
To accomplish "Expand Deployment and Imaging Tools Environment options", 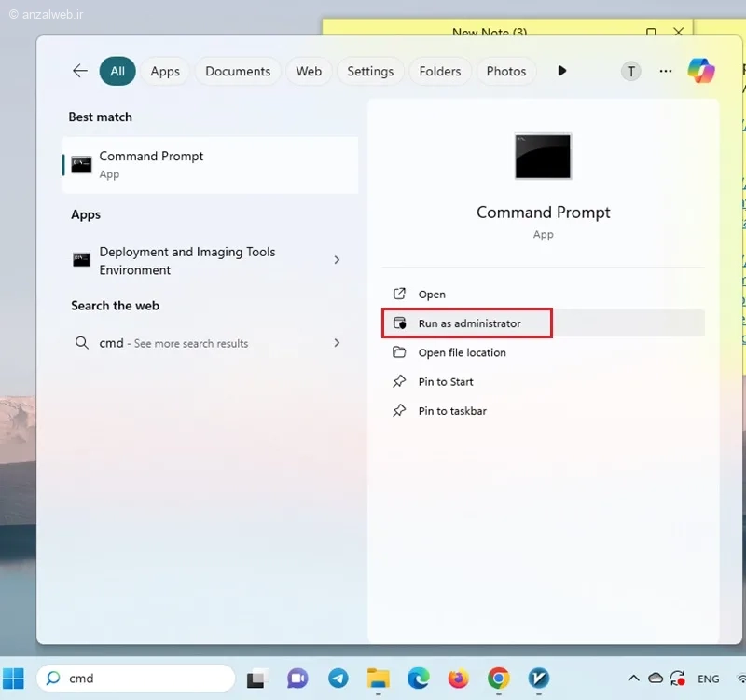I will [x=337, y=260].
